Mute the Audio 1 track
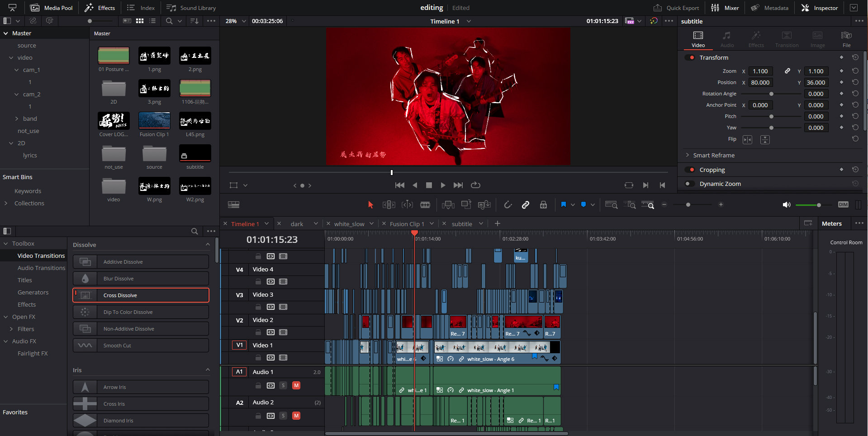This screenshot has height=436, width=868. pyautogui.click(x=296, y=385)
